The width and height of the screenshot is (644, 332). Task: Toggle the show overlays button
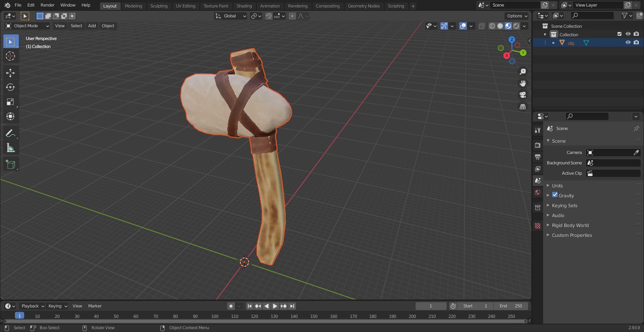tap(463, 26)
